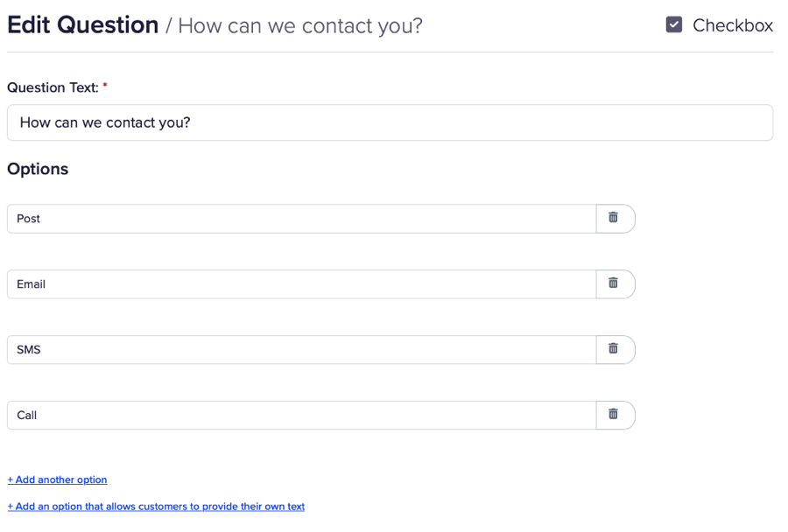Delete the SMS option using trash icon
Viewport: 788px width, 532px height.
616,349
